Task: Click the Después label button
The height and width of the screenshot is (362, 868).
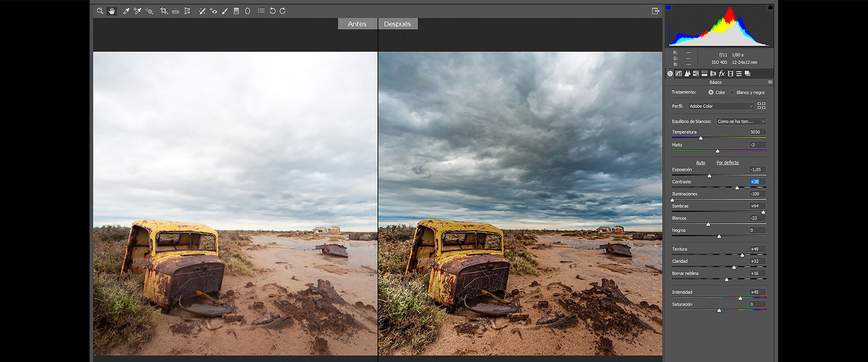Action: pyautogui.click(x=397, y=24)
